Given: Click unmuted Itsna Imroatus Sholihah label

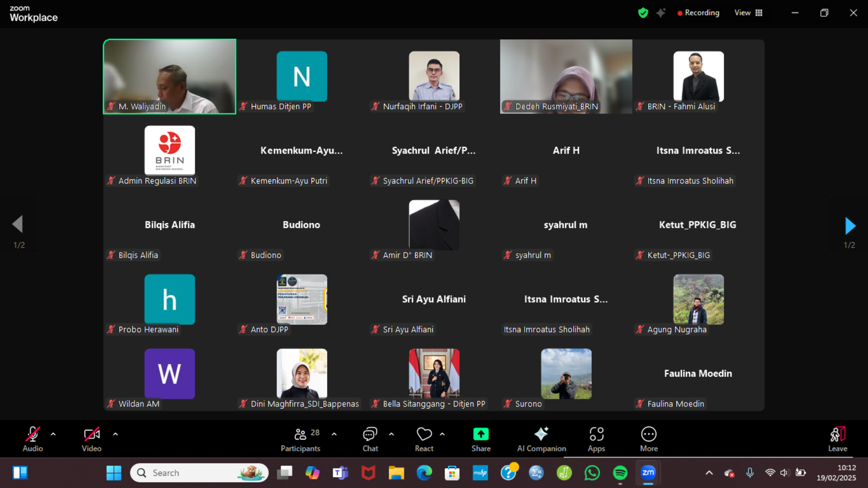Looking at the screenshot, I should coord(547,329).
